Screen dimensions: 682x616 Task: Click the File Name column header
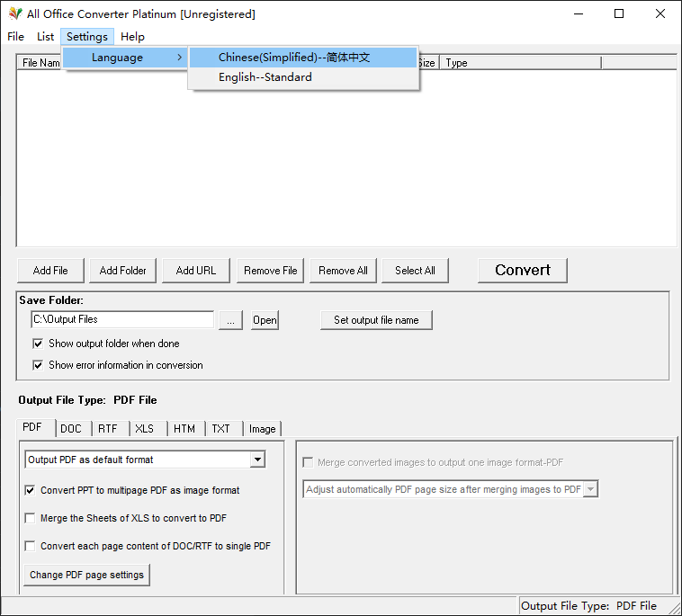[x=40, y=63]
